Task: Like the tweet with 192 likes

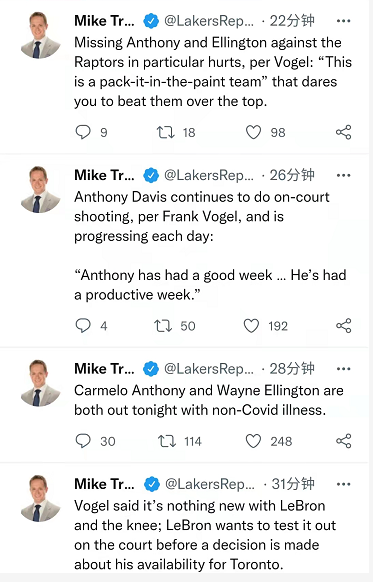Action: [x=251, y=326]
